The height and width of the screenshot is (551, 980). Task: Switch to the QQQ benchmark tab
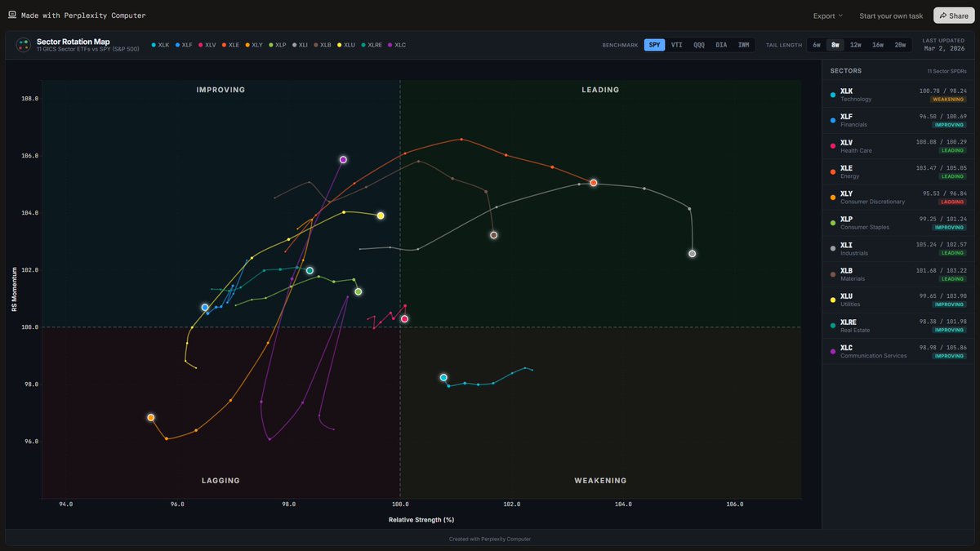[699, 45]
